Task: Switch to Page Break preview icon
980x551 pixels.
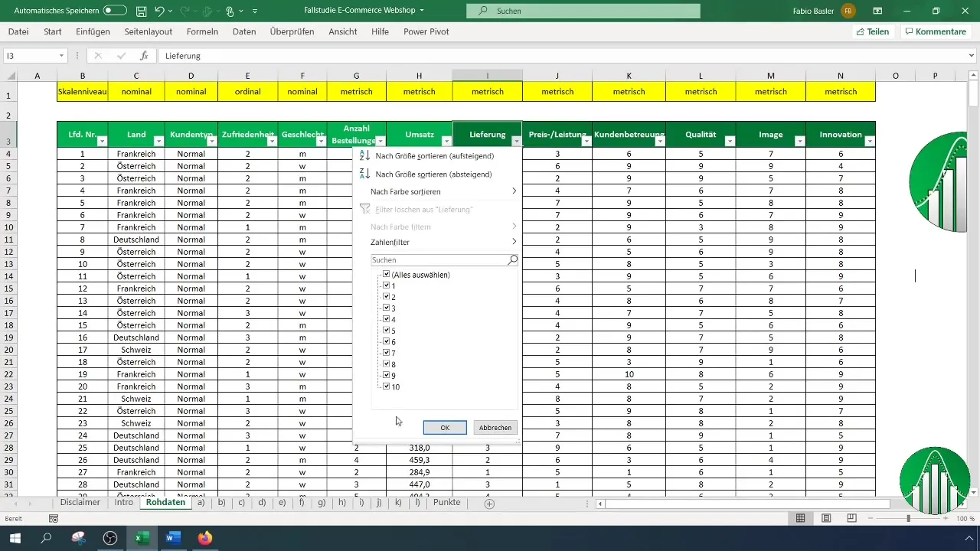Action: coord(851,519)
